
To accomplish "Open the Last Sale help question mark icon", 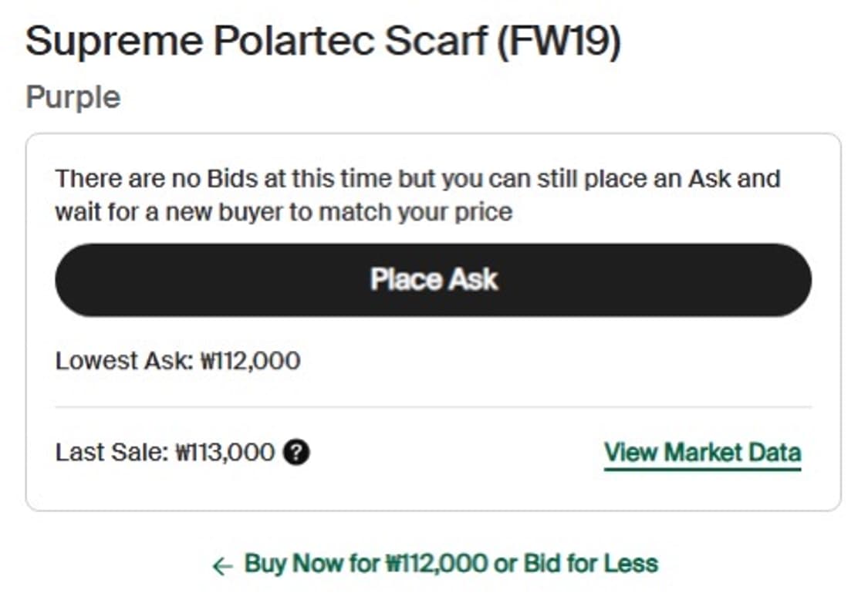I will (296, 453).
